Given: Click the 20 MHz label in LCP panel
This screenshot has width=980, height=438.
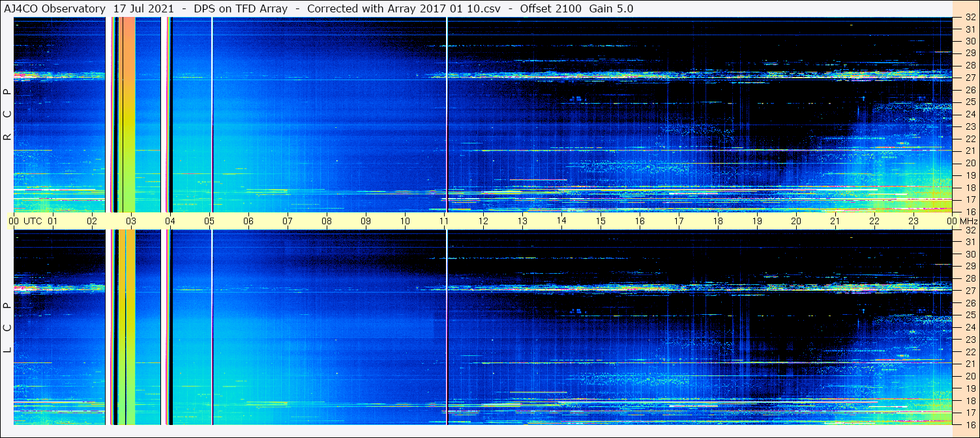Looking at the screenshot, I should click(x=970, y=375).
